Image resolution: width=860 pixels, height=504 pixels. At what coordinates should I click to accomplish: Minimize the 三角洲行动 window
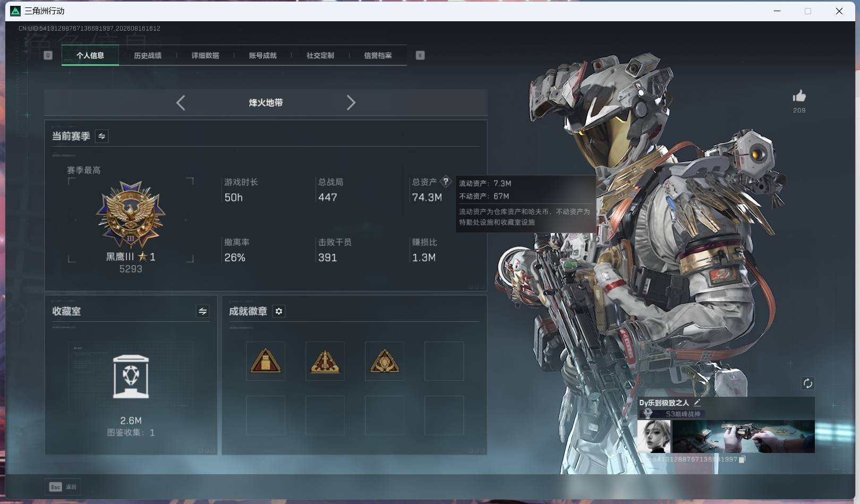777,11
